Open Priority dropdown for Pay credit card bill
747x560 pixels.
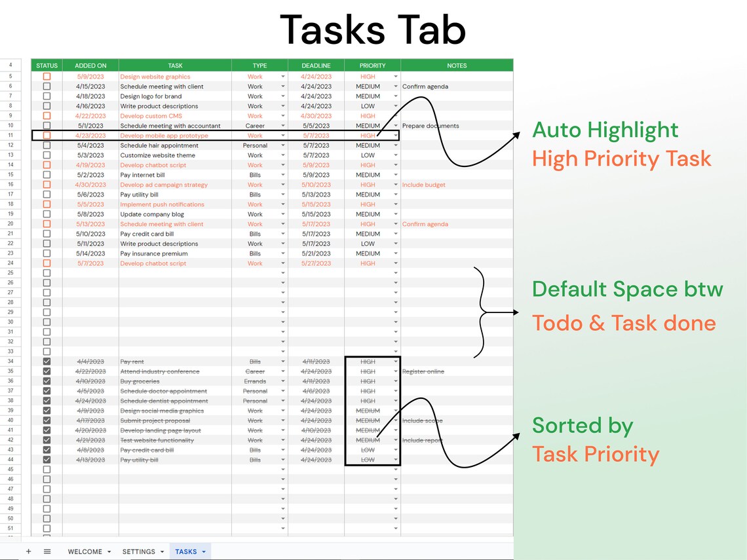396,234
